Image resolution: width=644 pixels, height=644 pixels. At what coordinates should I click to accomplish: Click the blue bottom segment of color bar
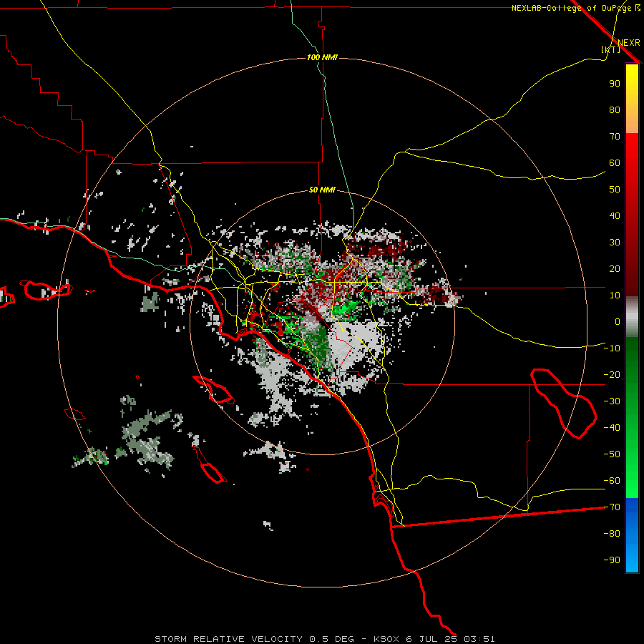coord(632,535)
